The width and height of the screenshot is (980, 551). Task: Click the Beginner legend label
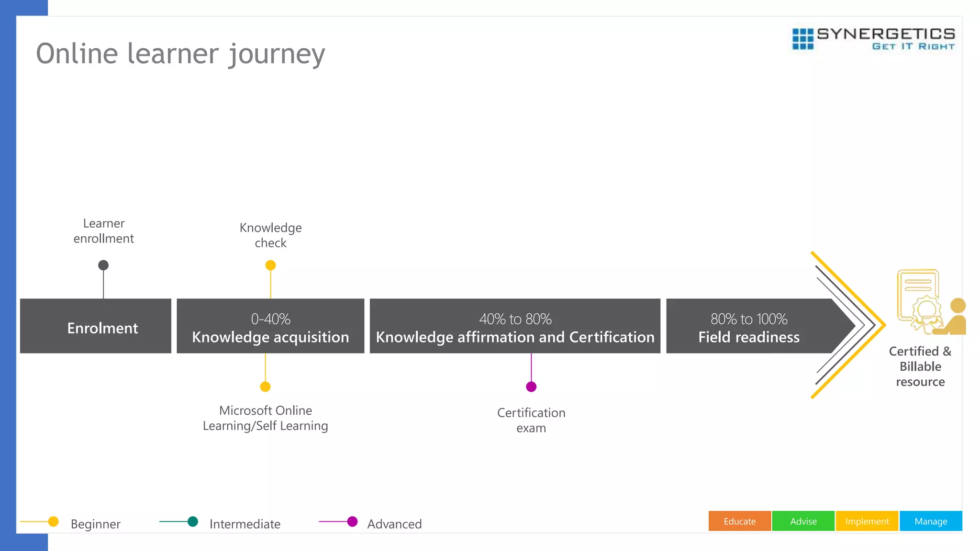pos(96,524)
